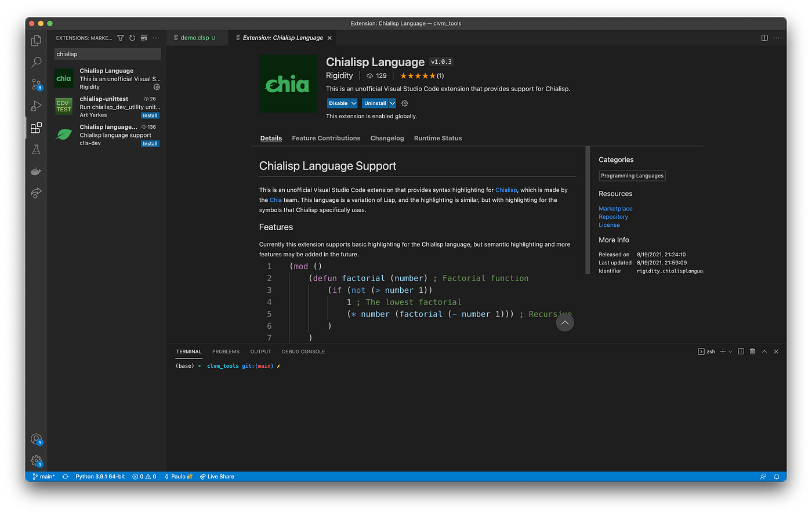This screenshot has width=812, height=515.
Task: Maximize the terminal panel
Action: pyautogui.click(x=764, y=351)
